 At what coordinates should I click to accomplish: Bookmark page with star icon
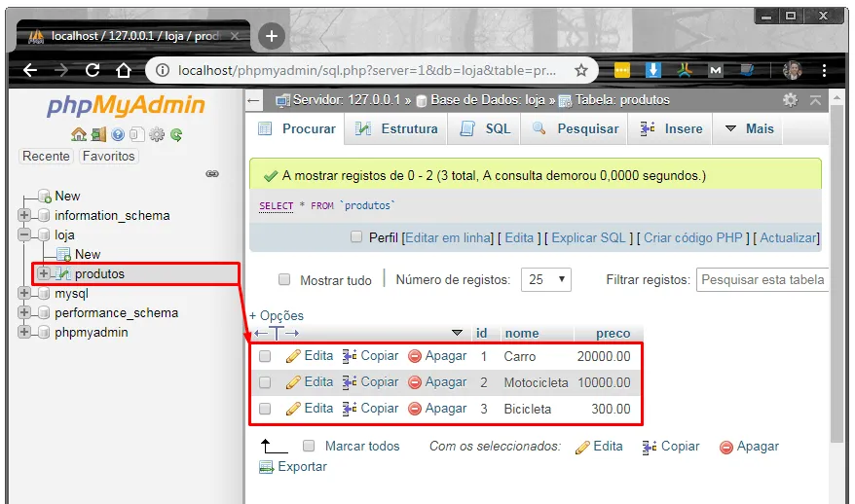point(581,70)
